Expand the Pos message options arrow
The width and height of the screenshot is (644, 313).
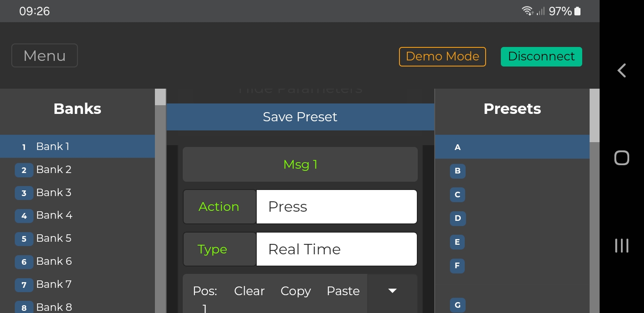(392, 291)
